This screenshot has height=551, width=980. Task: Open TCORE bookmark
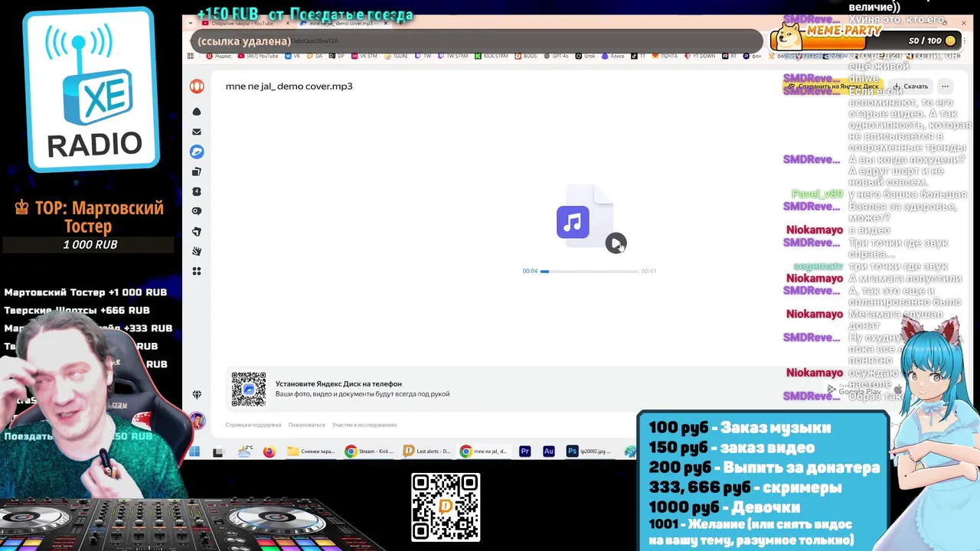click(x=396, y=56)
